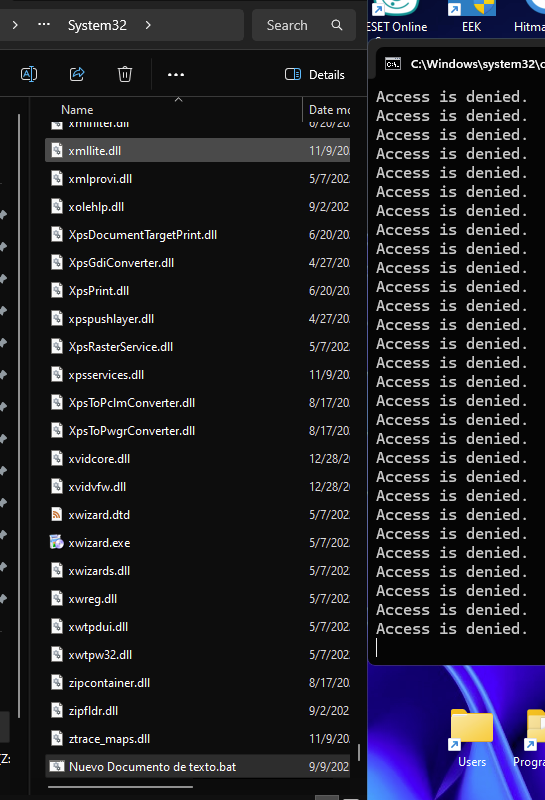This screenshot has width=545, height=800.
Task: Click the search magnifier icon
Action: [x=337, y=25]
